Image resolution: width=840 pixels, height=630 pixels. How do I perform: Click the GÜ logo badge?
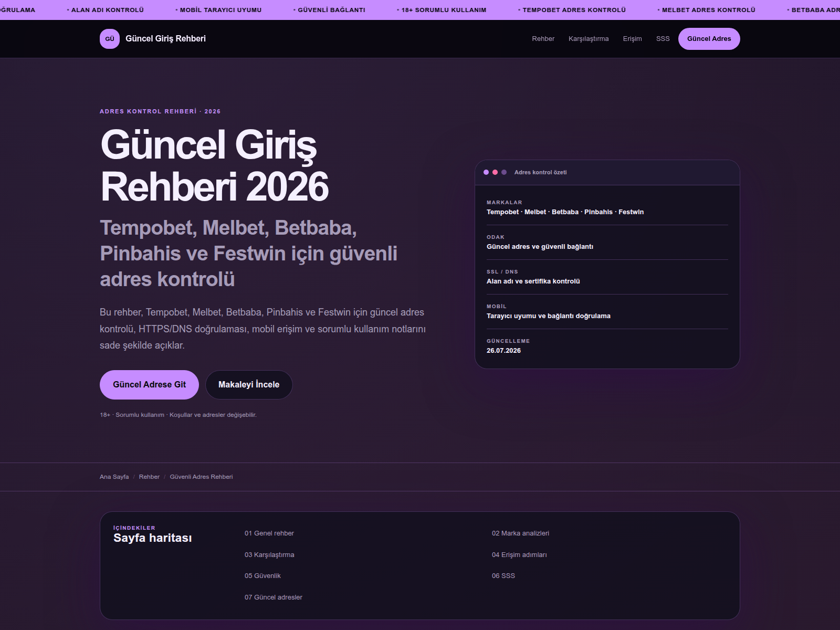110,39
